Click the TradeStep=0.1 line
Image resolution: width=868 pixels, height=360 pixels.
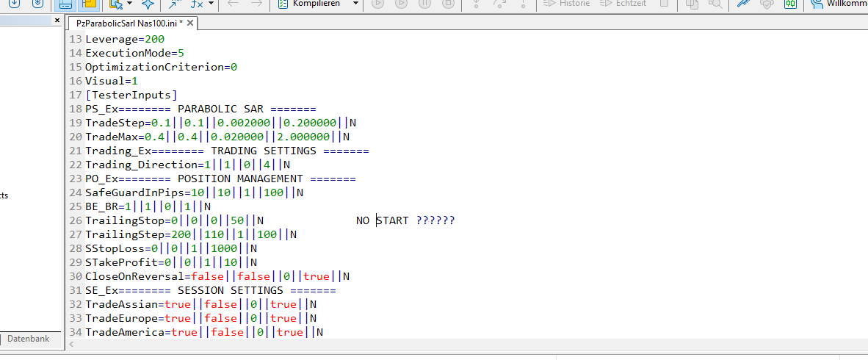[220, 123]
